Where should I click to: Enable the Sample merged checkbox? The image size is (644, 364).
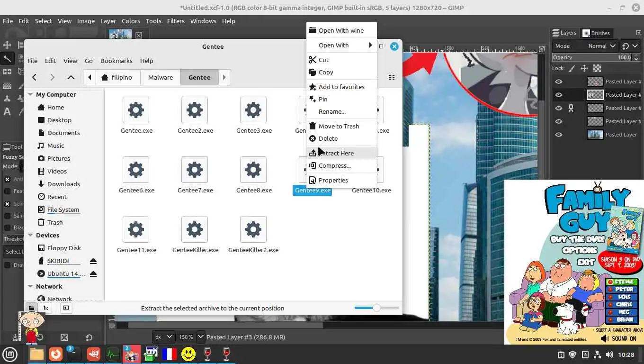click(7, 216)
